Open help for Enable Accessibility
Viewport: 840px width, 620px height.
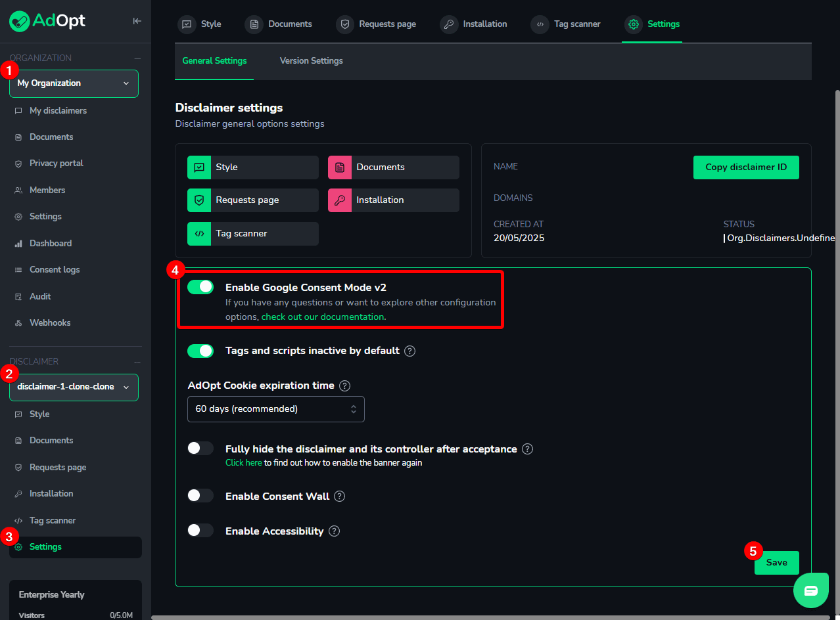click(x=334, y=531)
